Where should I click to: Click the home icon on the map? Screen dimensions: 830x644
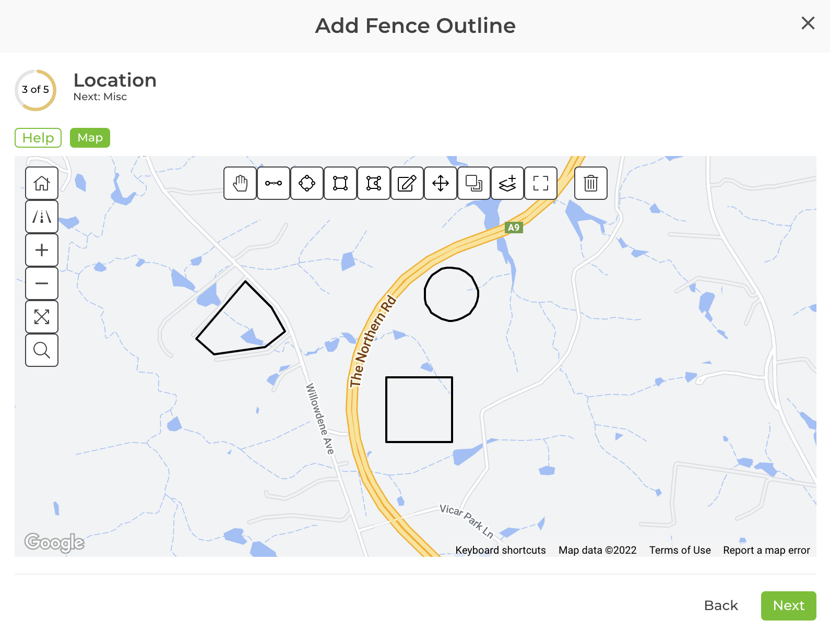42,184
